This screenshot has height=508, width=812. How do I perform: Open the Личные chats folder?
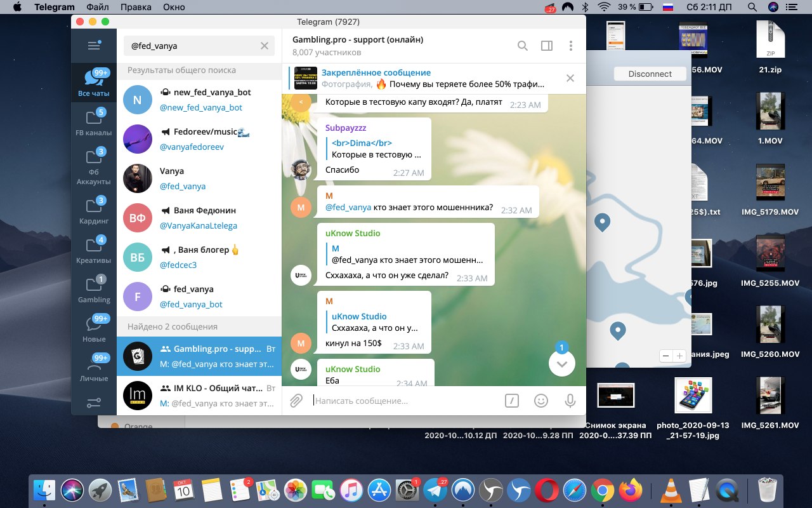click(x=93, y=368)
